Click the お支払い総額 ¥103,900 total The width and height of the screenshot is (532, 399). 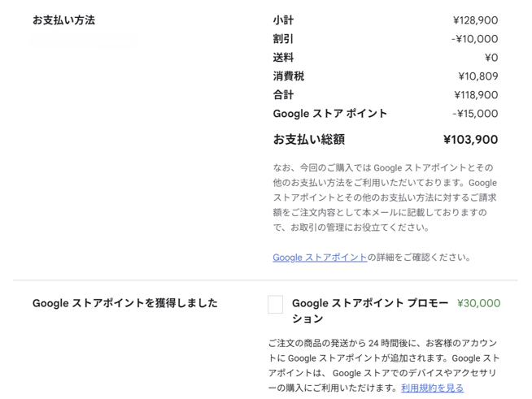470,140
